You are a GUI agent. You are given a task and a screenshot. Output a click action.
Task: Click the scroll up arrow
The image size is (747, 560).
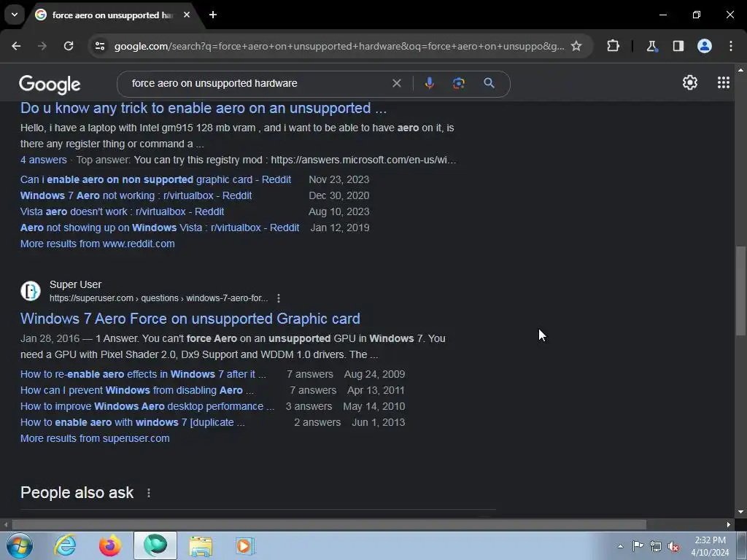(x=740, y=70)
